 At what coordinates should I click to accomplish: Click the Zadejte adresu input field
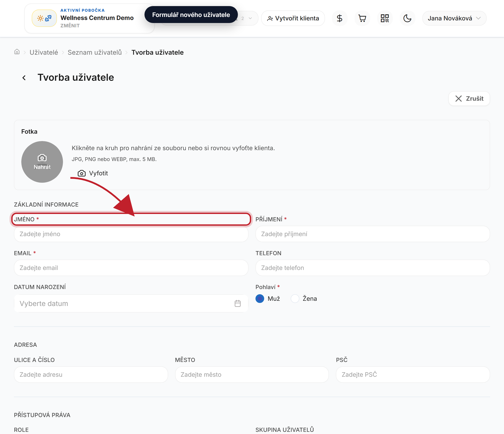(x=91, y=375)
